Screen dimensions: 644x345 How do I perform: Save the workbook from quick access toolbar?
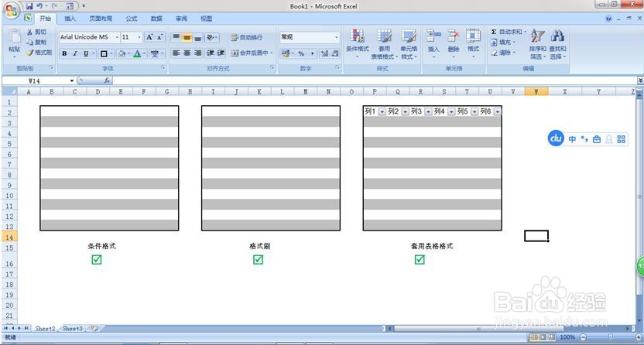click(29, 5)
